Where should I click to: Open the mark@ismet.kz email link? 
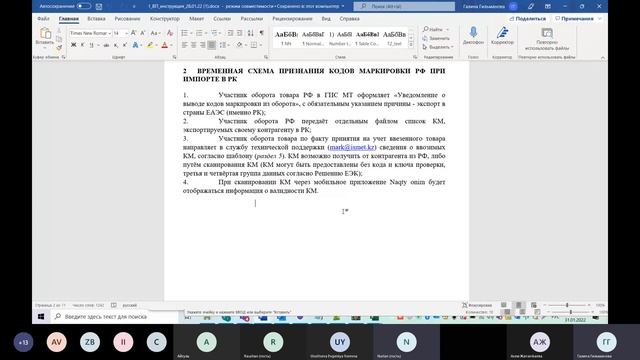pos(352,147)
